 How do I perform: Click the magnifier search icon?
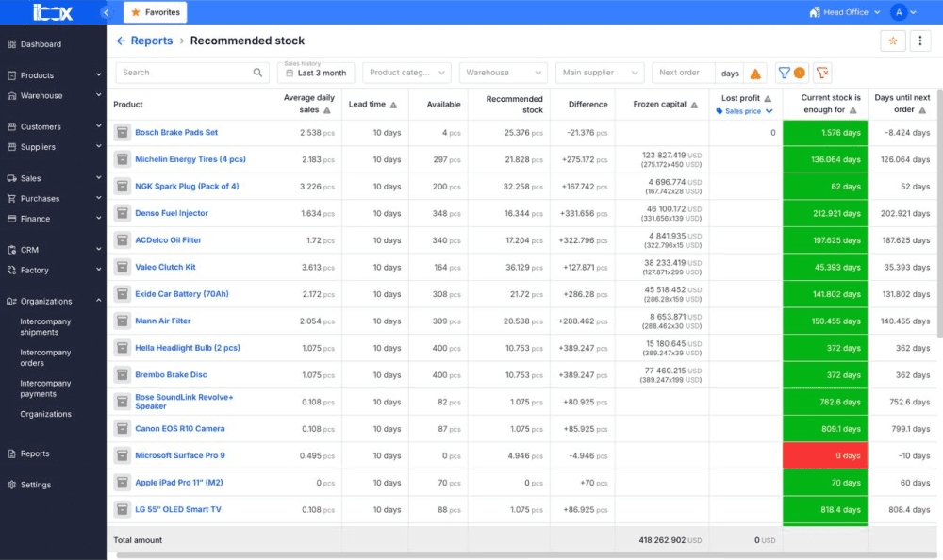pos(257,73)
